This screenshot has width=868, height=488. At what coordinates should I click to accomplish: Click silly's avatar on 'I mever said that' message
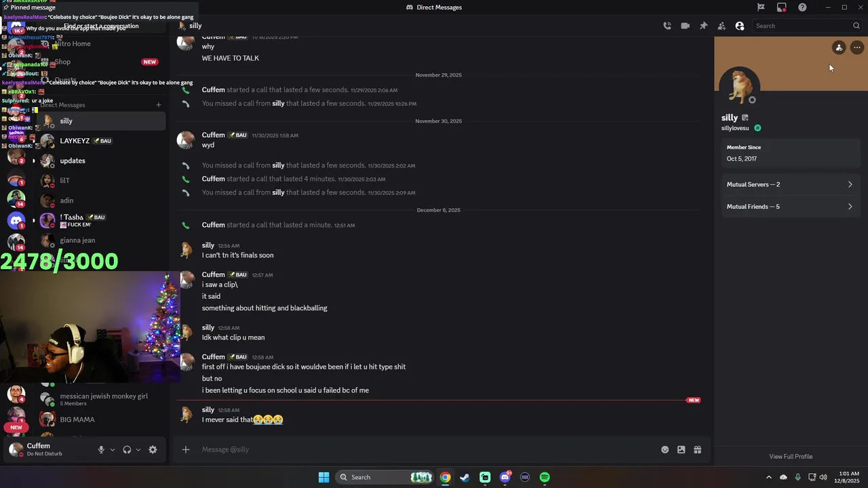(x=186, y=415)
